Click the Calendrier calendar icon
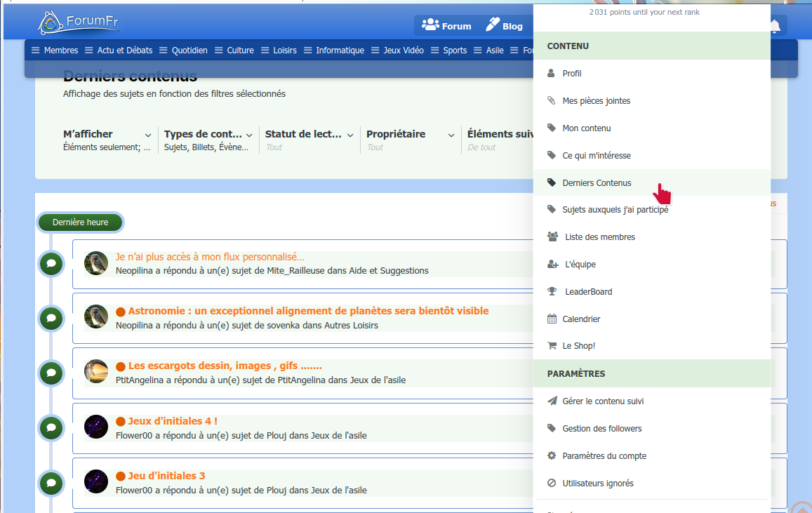The width and height of the screenshot is (812, 513). [552, 319]
